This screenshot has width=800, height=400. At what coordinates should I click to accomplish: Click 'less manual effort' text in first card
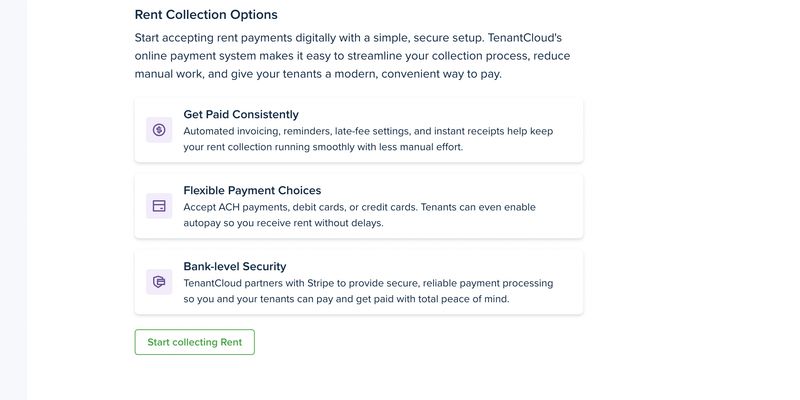point(412,147)
